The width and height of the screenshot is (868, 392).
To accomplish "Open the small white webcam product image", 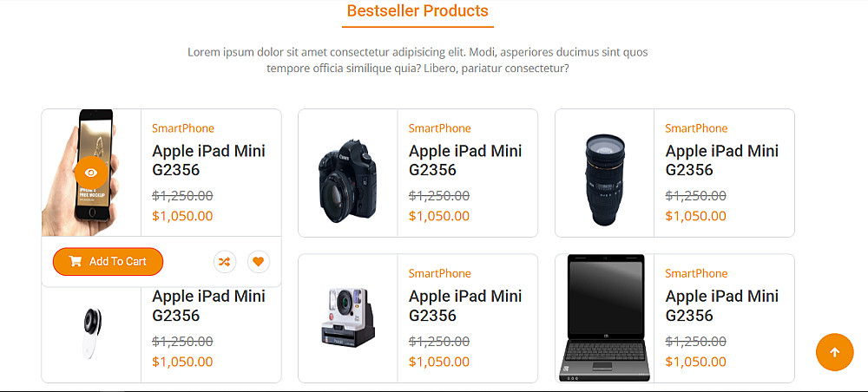I will point(92,332).
